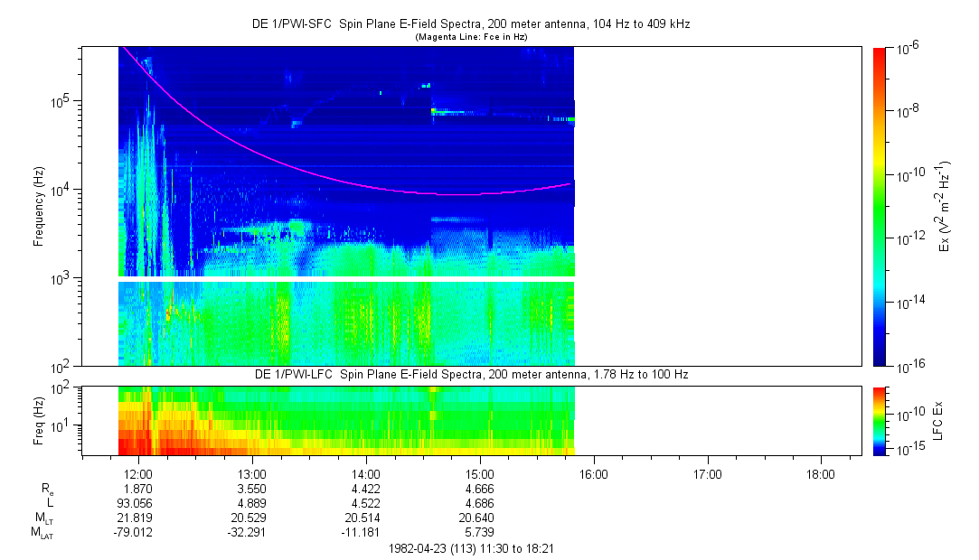The width and height of the screenshot is (979, 560).
Task: Click the Re value 4.666
Action: click(x=479, y=489)
